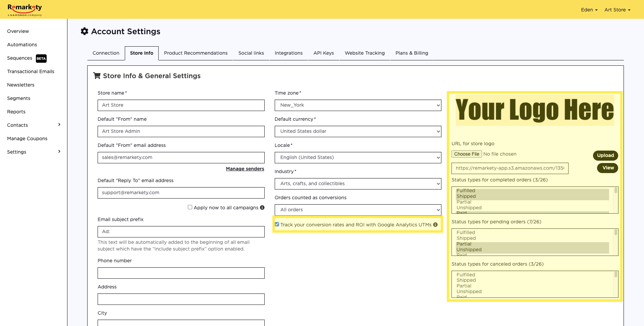Open the Manage senders link
The height and width of the screenshot is (326, 644).
tap(245, 169)
